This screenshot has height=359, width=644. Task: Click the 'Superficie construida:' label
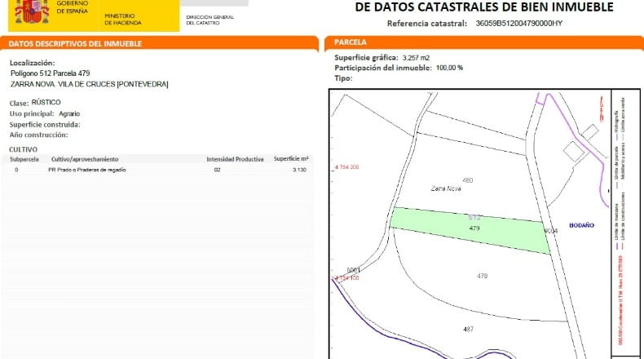point(45,125)
